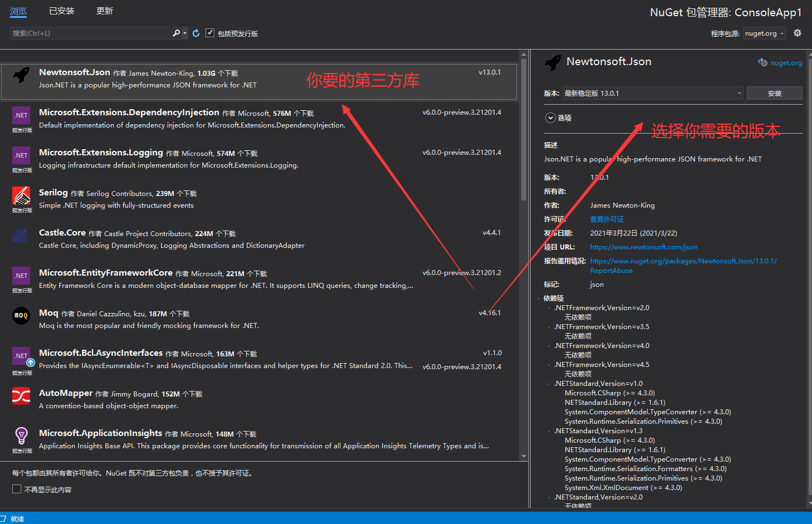Screen dimensions: 812x524
Task: Check the don't show this again checkbox
Action: pyautogui.click(x=17, y=489)
